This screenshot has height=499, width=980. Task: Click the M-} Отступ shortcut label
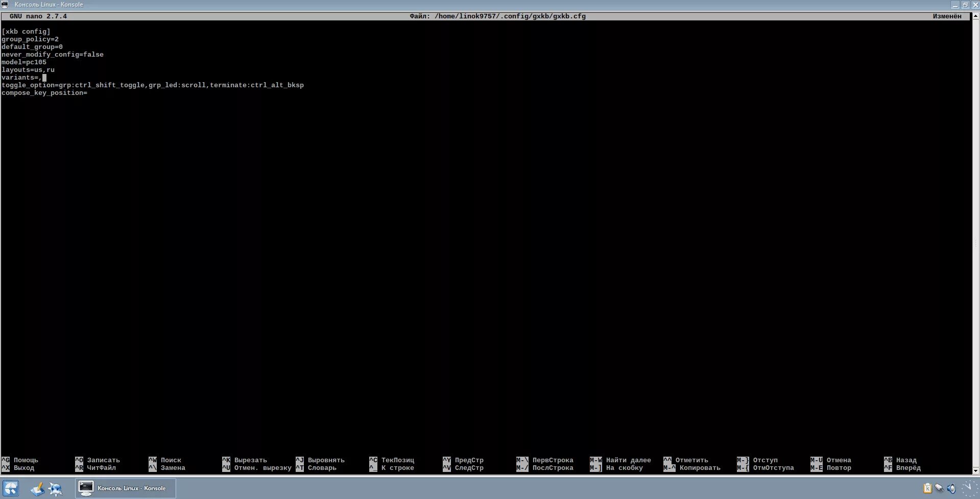point(757,460)
